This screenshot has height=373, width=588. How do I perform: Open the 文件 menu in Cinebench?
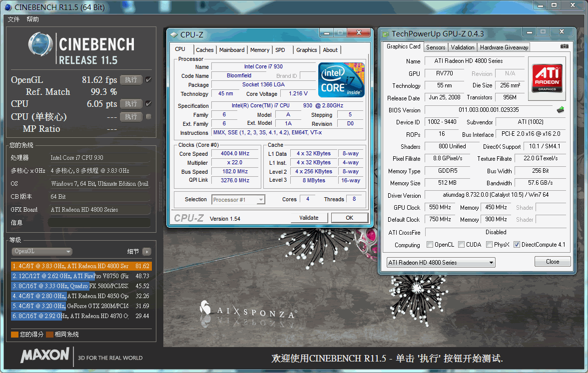13,19
